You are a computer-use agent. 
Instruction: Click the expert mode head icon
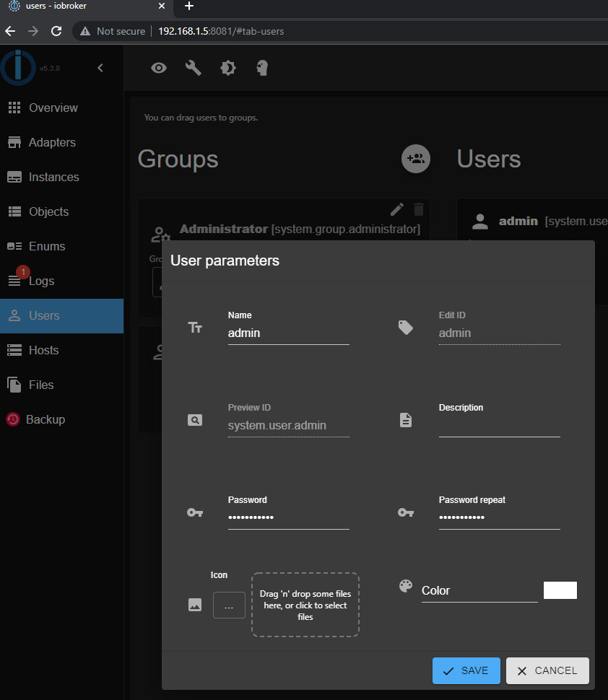[x=262, y=68]
